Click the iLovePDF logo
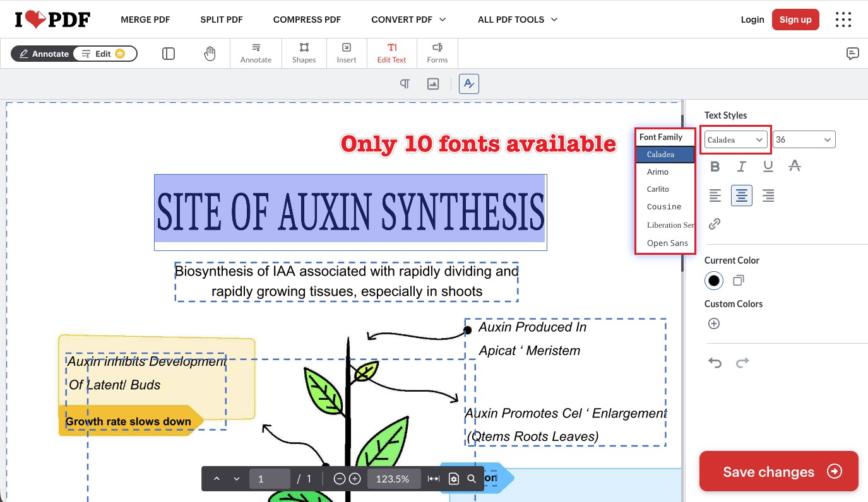The width and height of the screenshot is (868, 502). point(52,20)
